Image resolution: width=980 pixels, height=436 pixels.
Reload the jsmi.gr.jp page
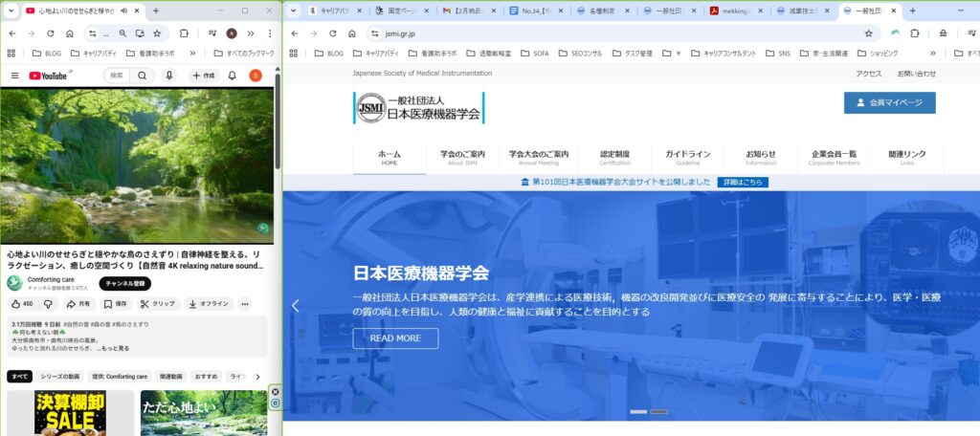pos(333,33)
